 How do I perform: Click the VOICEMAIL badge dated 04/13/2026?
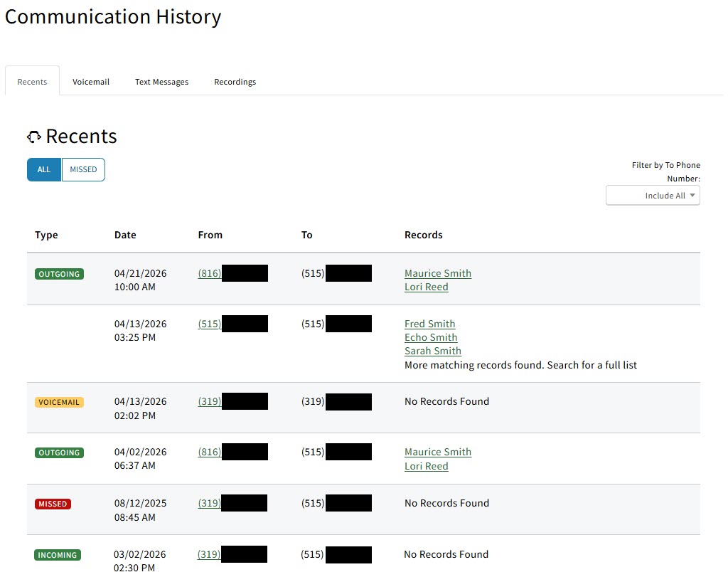[x=59, y=403]
